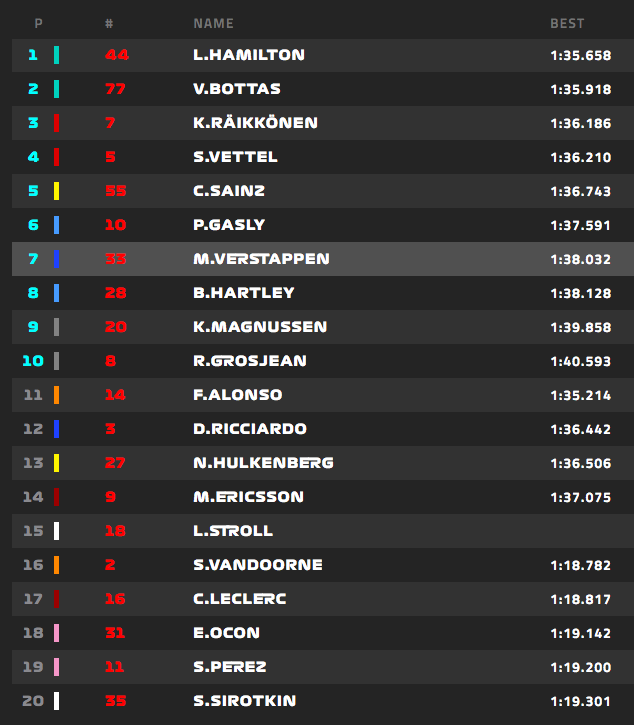Click Hamilton's turquoise team color bar
This screenshot has height=725, width=634.
pyautogui.click(x=57, y=55)
